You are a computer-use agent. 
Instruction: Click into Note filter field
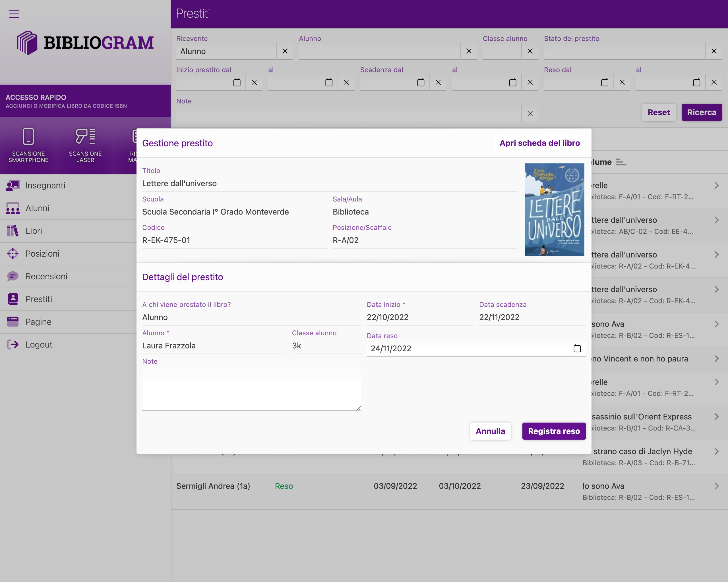(348, 114)
